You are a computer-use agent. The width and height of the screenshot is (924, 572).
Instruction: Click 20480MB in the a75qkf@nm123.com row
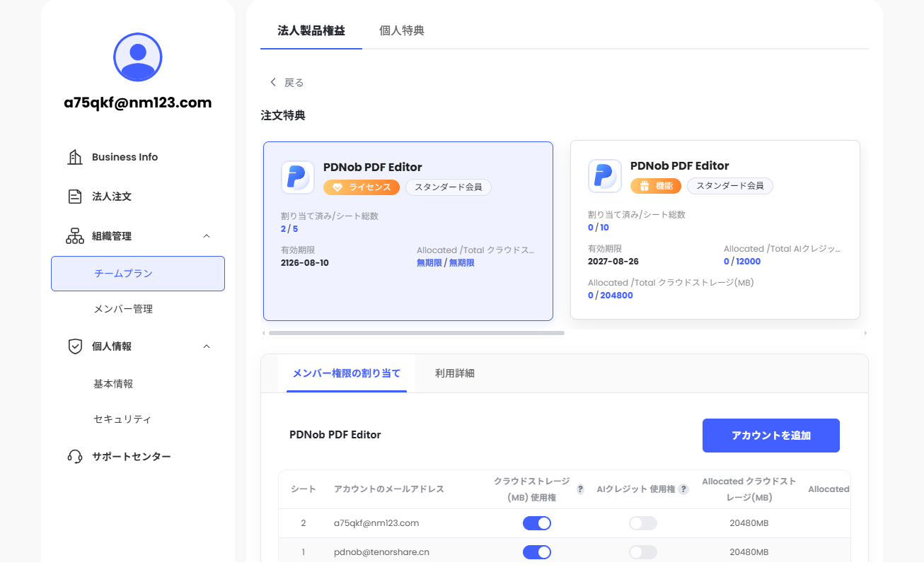[749, 523]
